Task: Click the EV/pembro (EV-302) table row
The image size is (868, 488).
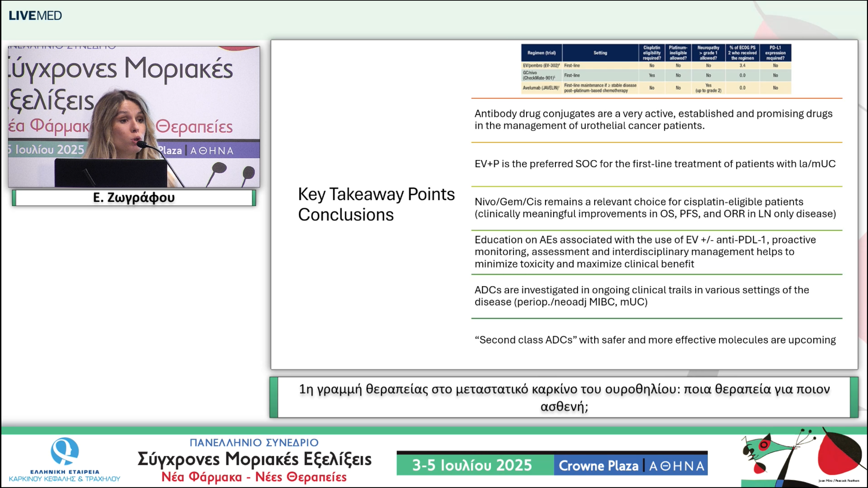Action: [656, 65]
